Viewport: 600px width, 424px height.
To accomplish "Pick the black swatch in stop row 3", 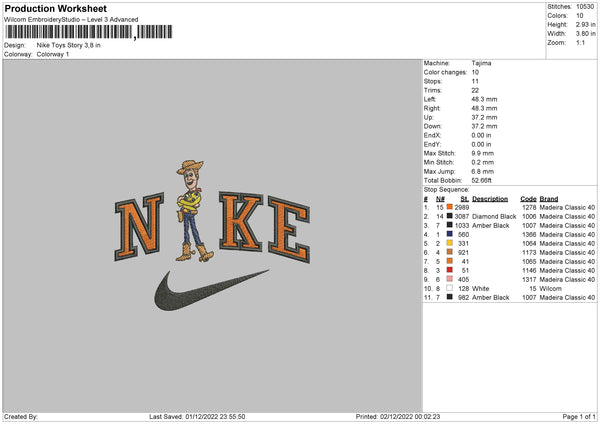I will [450, 225].
